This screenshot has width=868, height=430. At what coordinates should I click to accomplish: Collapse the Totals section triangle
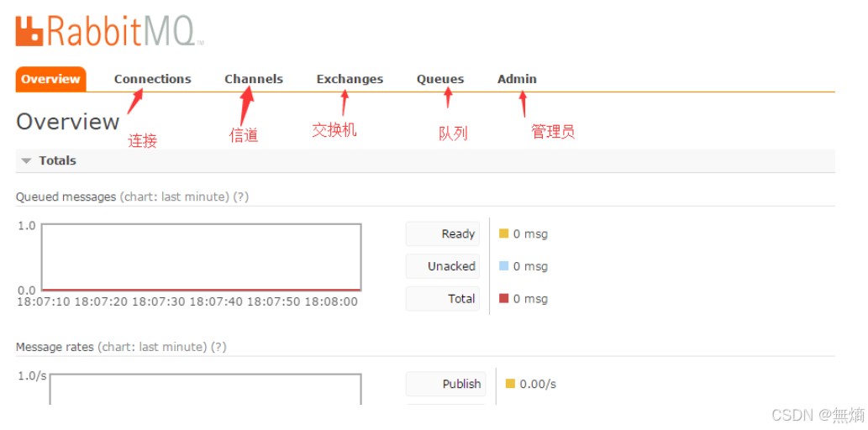(x=26, y=161)
